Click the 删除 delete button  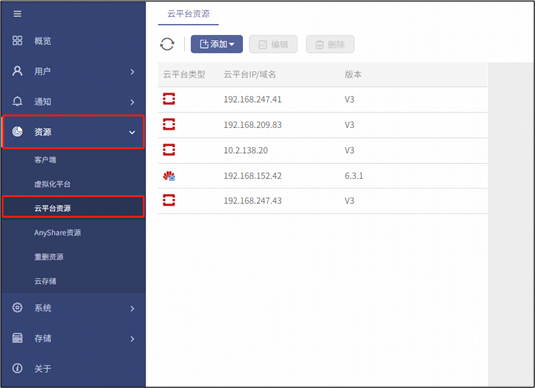[x=330, y=44]
